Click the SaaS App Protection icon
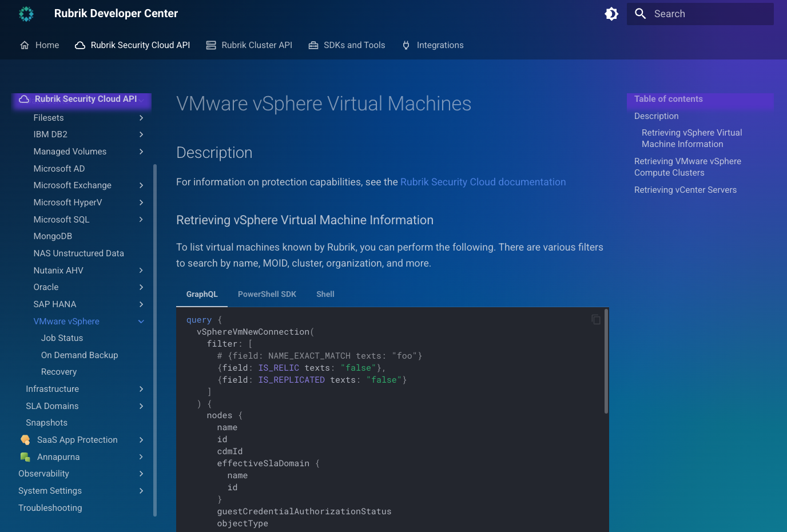This screenshot has width=787, height=532. coord(25,440)
